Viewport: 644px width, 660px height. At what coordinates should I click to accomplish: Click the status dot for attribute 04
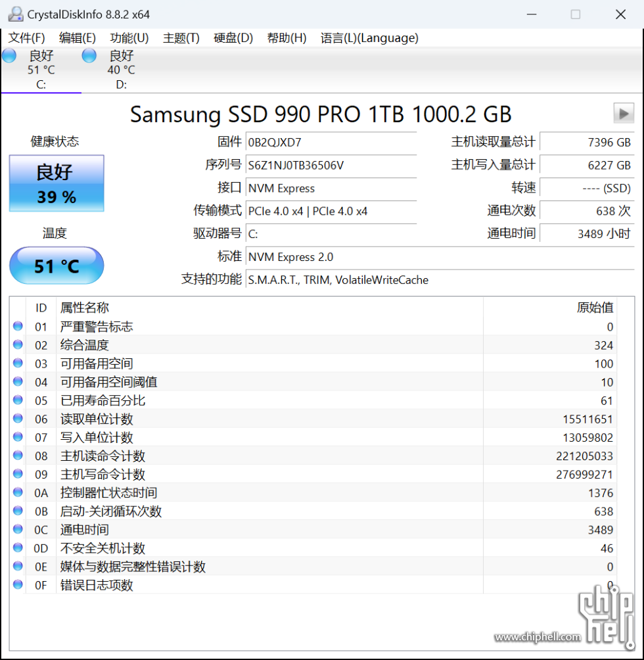pos(18,382)
